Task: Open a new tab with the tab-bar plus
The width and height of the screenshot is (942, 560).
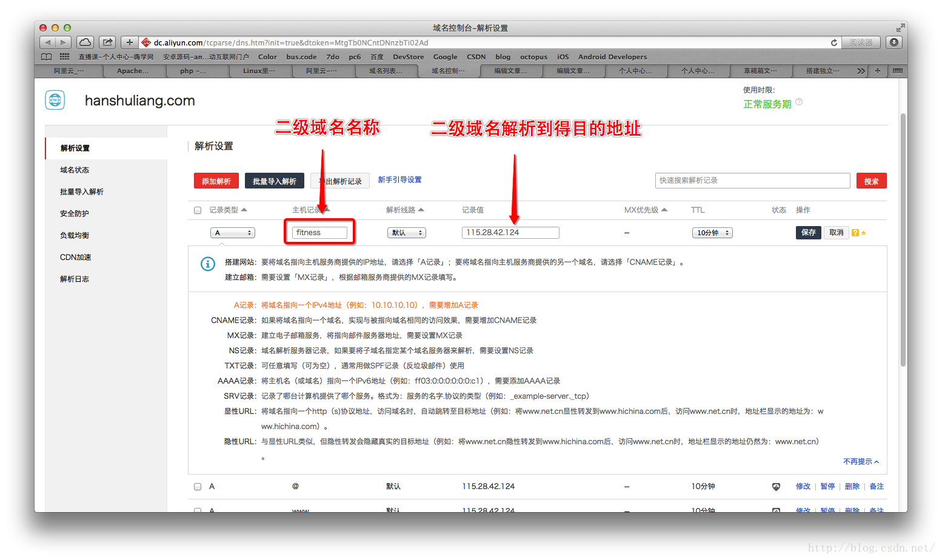Action: (877, 71)
